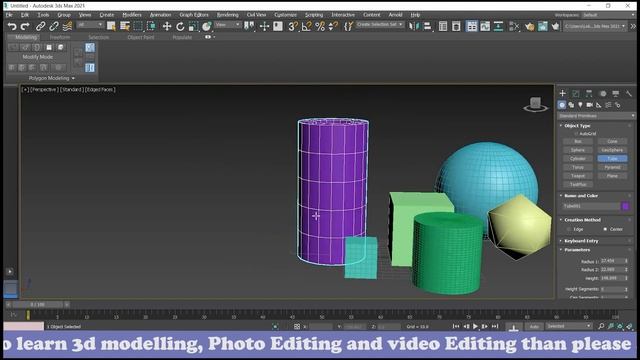Click the Teapot primitive button
Screen dimensions: 640x360
tap(578, 176)
